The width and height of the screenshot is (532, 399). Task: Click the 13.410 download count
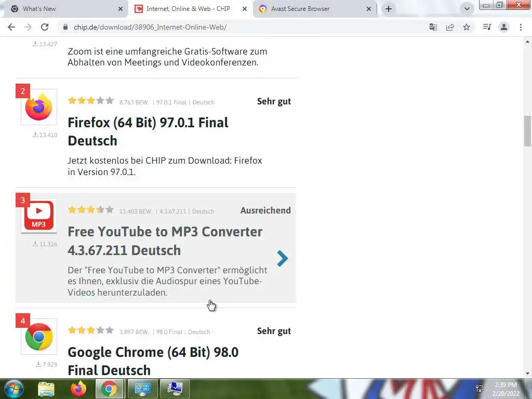click(x=45, y=135)
